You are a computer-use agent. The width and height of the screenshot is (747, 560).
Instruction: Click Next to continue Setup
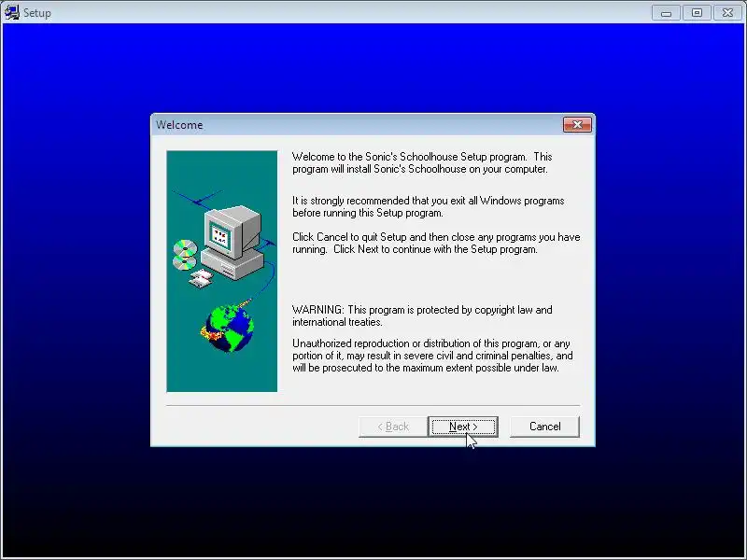(463, 427)
